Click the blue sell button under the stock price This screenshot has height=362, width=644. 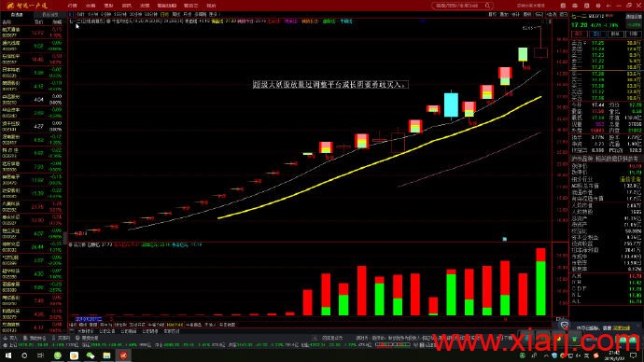596,35
